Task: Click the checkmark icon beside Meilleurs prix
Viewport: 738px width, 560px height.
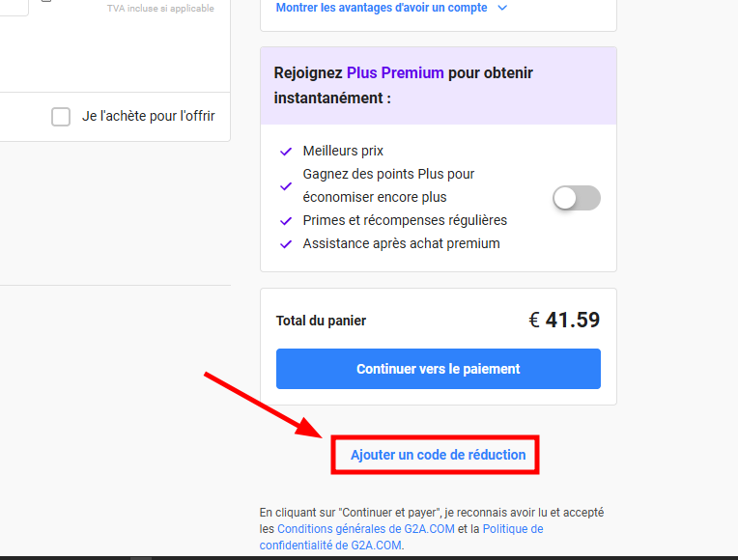Action: (286, 152)
